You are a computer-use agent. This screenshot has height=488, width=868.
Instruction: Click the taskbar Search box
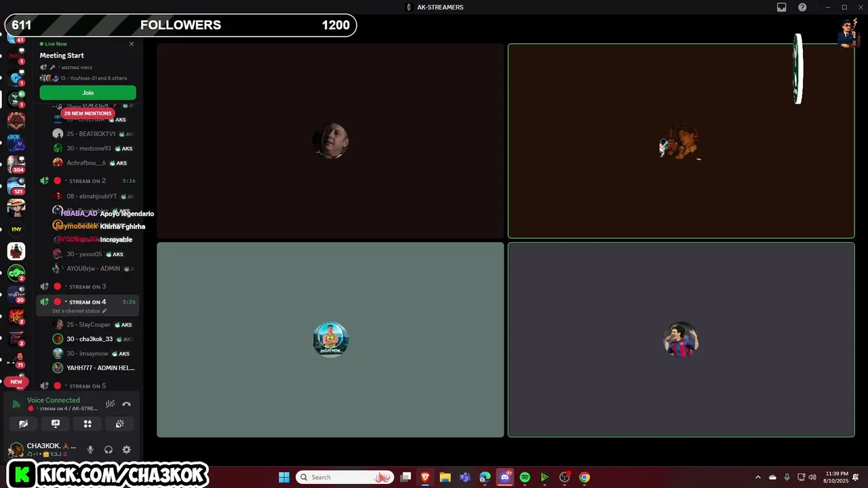tap(344, 477)
